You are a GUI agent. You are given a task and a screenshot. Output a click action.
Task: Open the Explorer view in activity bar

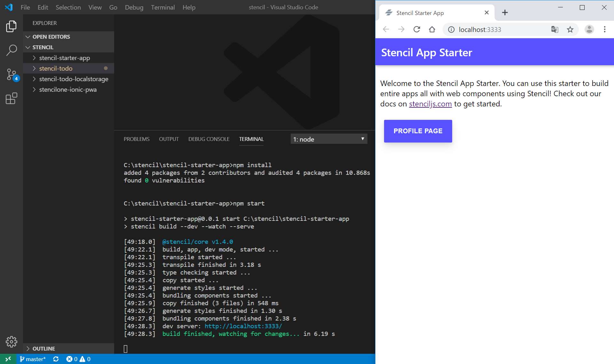11,26
